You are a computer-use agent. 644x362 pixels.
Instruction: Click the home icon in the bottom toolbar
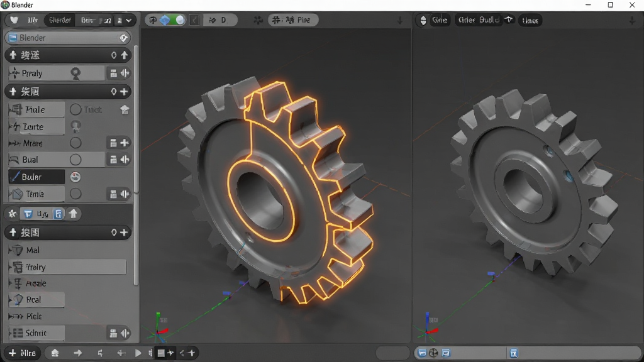coord(55,353)
